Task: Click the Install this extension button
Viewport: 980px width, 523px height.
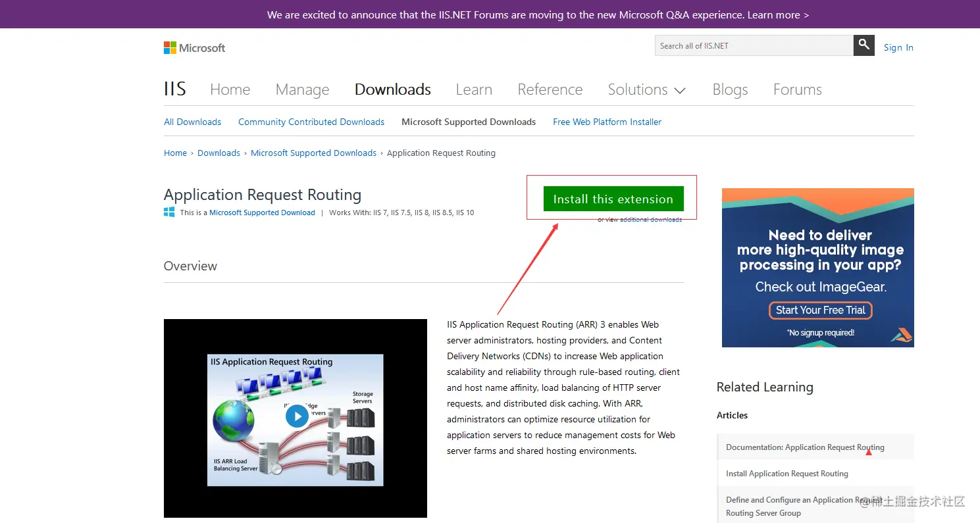Action: [x=613, y=199]
